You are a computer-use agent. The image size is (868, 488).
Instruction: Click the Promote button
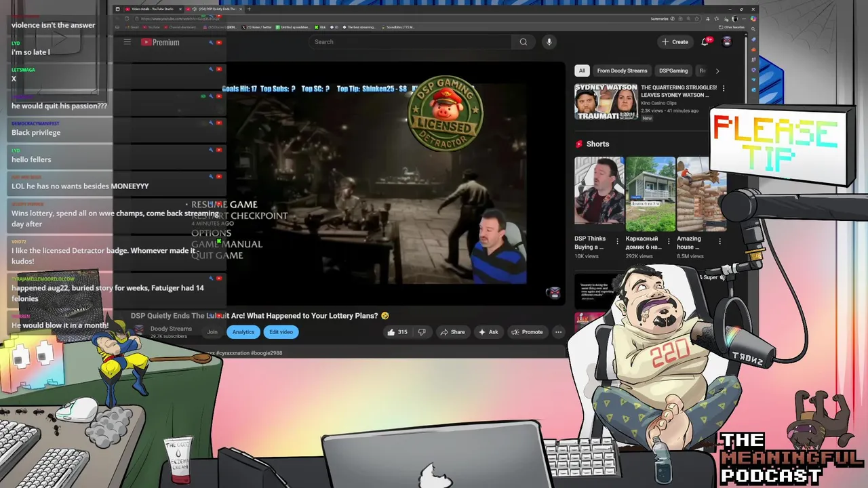click(x=527, y=332)
